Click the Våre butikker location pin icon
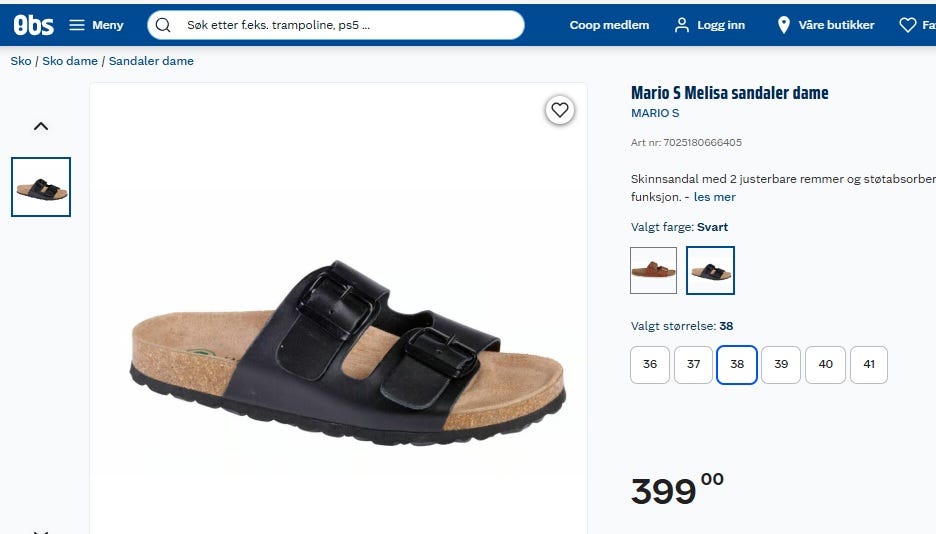This screenshot has height=534, width=936. coord(784,25)
